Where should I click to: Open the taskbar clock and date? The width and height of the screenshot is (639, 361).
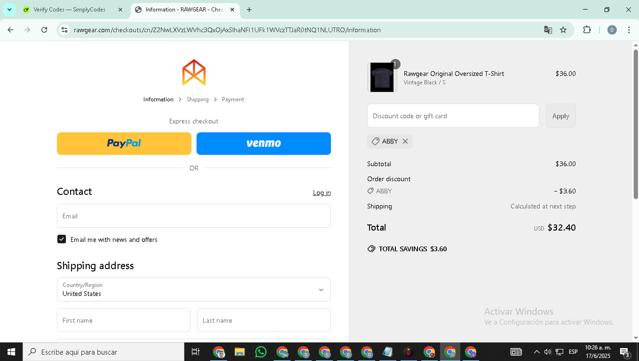pos(598,352)
